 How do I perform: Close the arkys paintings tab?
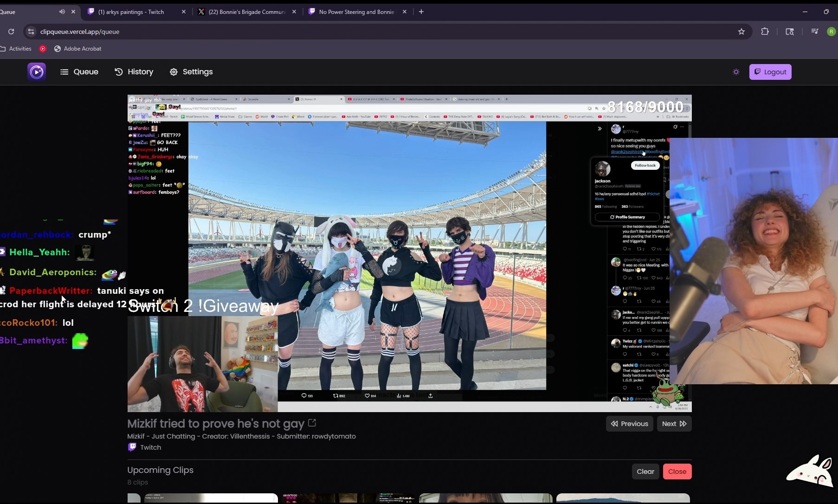click(x=184, y=12)
